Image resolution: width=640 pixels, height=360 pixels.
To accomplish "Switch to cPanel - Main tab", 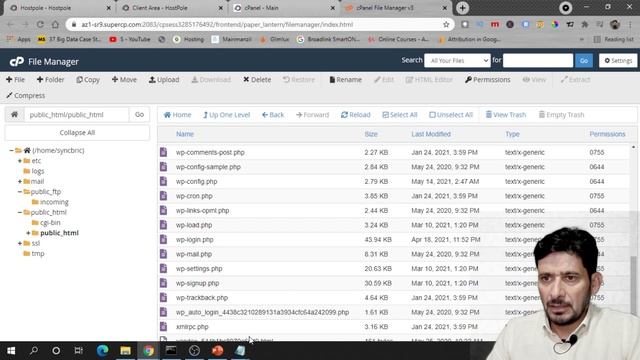I will pos(284,8).
